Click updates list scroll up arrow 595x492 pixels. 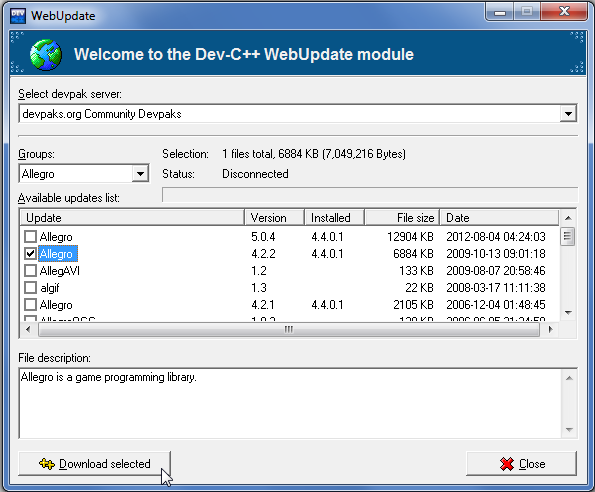pos(568,218)
